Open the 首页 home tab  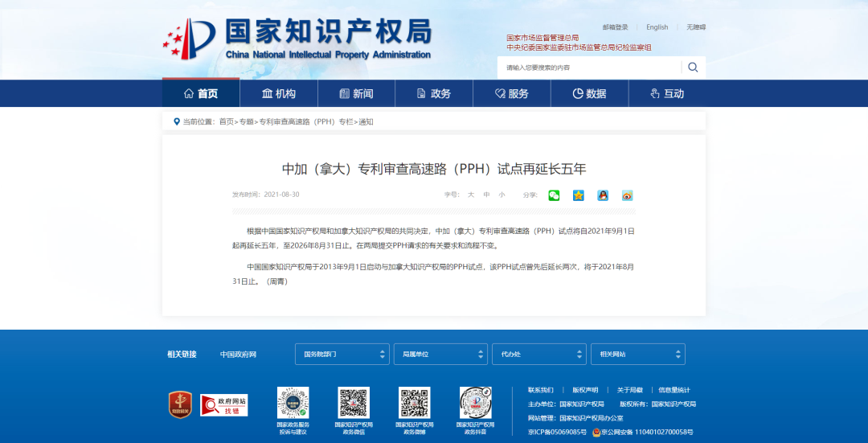tap(201, 93)
